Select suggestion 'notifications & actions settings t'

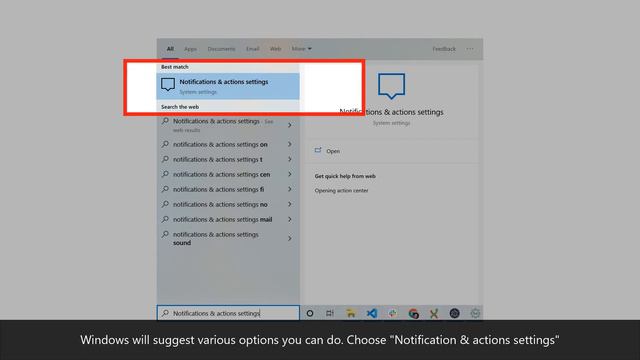coord(228,160)
